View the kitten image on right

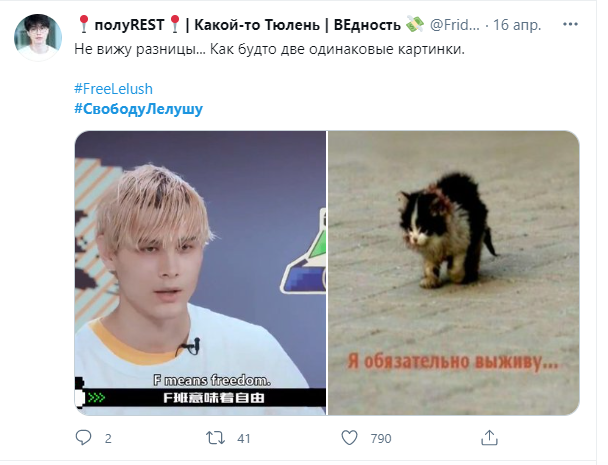(454, 273)
